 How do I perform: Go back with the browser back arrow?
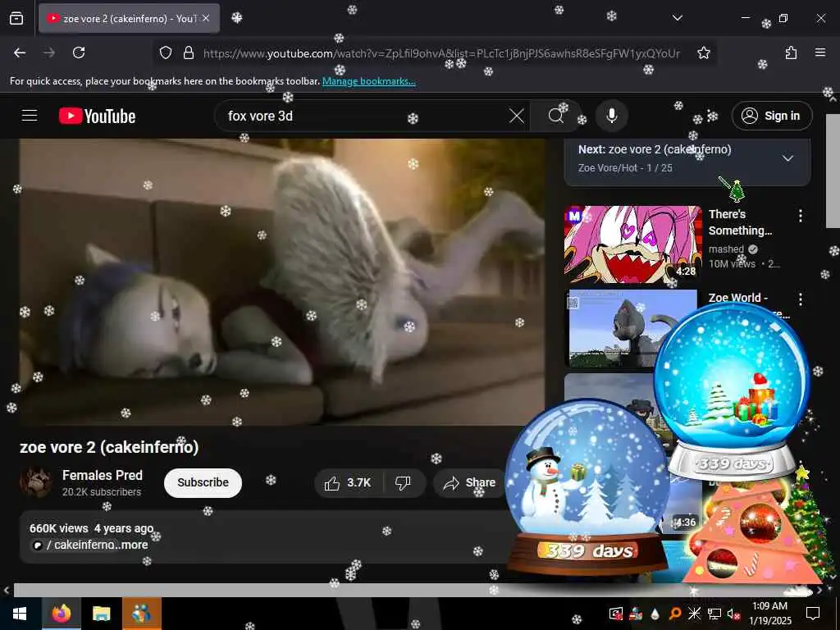(20, 52)
